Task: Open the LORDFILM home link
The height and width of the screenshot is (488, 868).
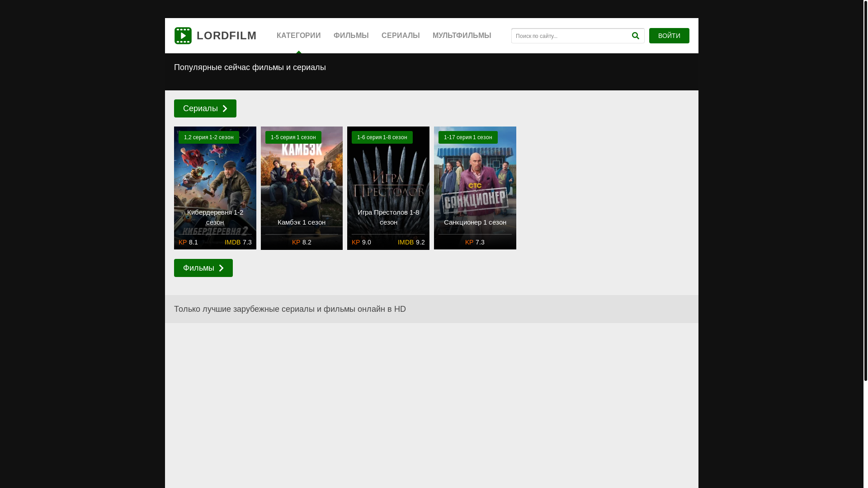Action: (216, 36)
